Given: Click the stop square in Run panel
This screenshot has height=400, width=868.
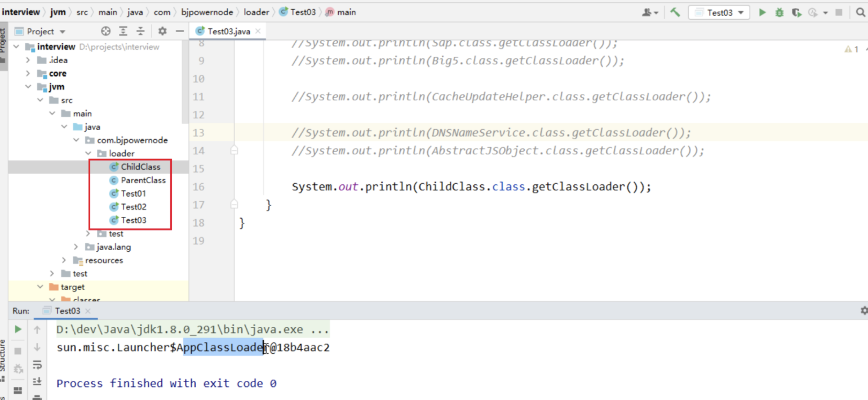Looking at the screenshot, I should coord(18,351).
